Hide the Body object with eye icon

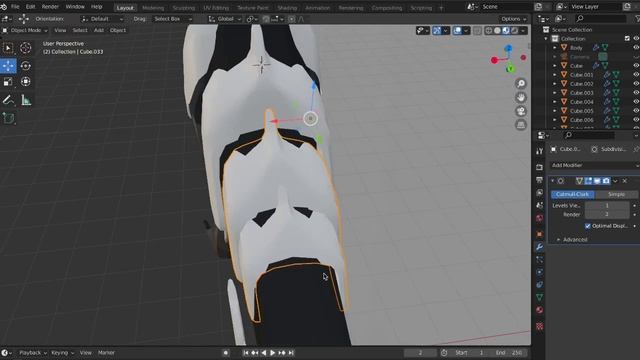(636, 48)
